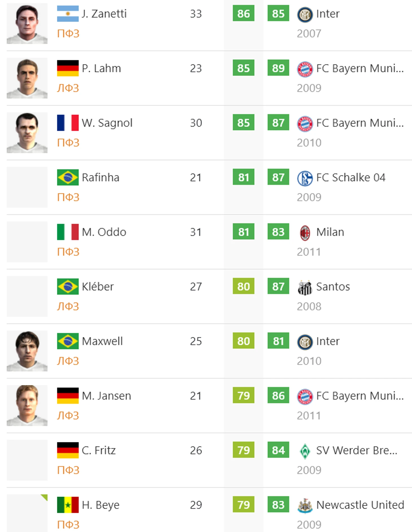Click the Newcastle United club crest
Image resolution: width=412 pixels, height=532 pixels.
coord(305,505)
